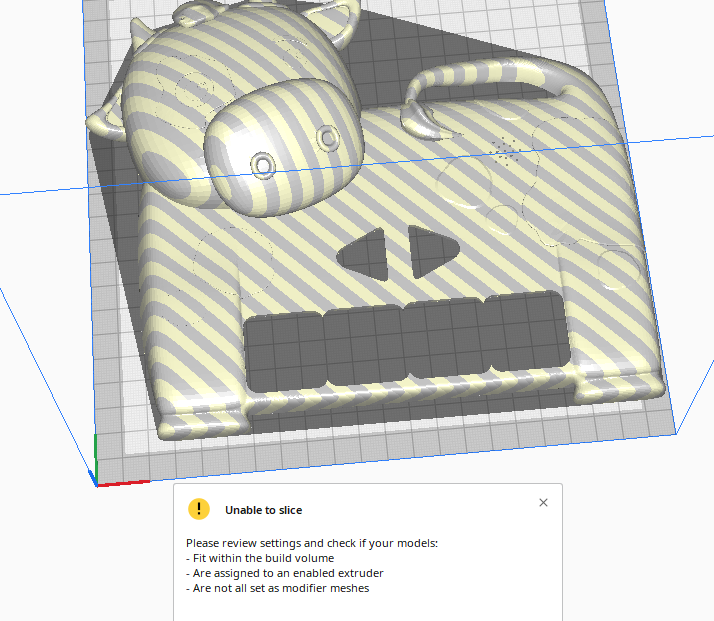Screen dimensions: 714x621
Task: Click the yellow warning exclamation icon
Action: click(199, 509)
